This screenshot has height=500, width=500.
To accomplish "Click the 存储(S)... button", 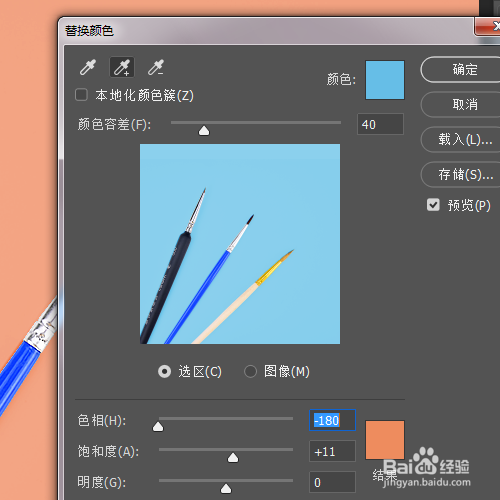I will click(x=460, y=175).
